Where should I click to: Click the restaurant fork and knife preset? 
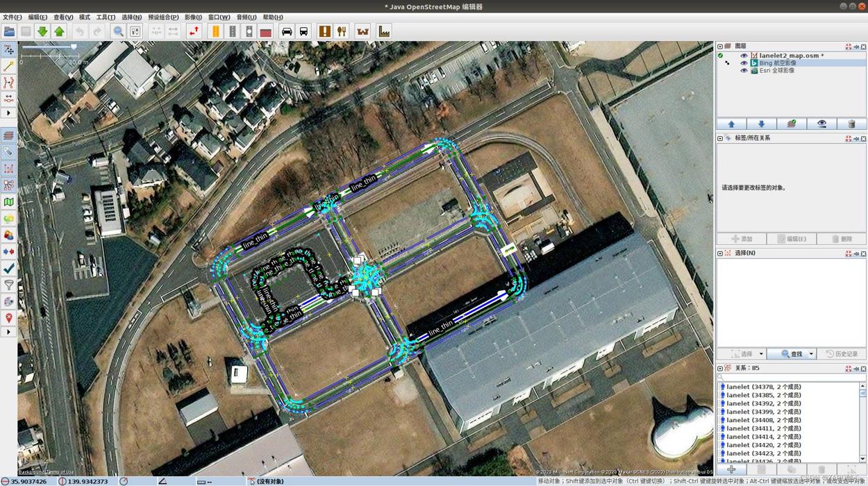coord(342,31)
